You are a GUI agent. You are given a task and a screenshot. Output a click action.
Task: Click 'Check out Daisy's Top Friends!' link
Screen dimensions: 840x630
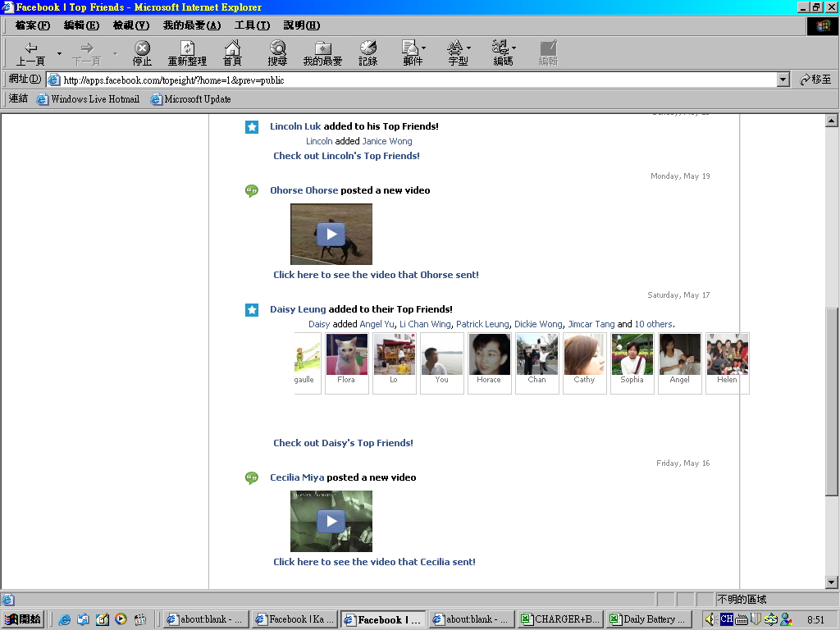pos(344,443)
